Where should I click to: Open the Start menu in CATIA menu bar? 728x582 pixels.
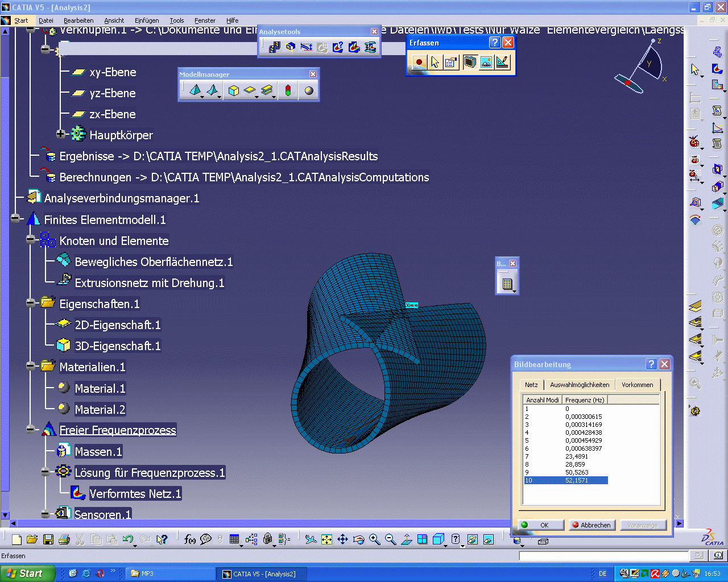tap(21, 20)
